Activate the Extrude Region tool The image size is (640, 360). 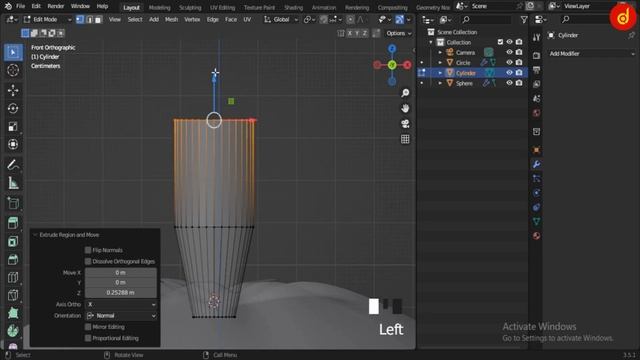(x=13, y=223)
